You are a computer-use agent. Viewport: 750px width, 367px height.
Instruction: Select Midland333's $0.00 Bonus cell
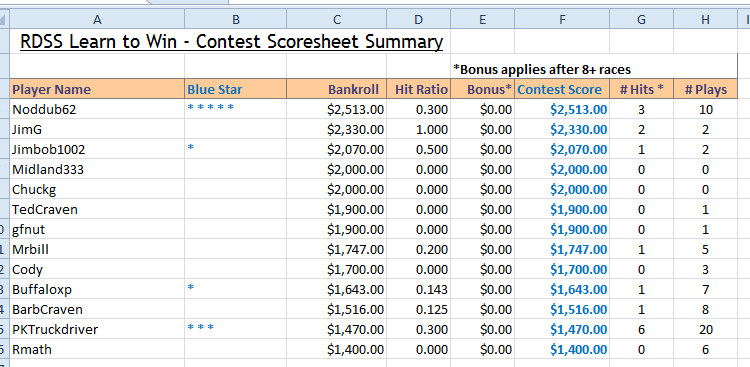point(482,170)
